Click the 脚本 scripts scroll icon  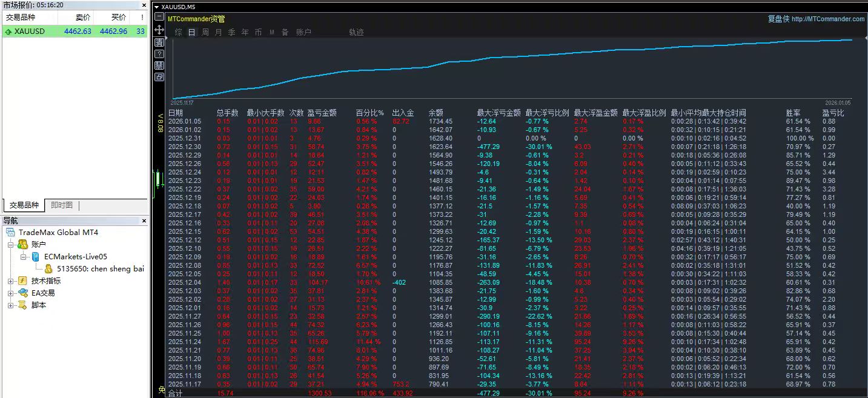(22, 305)
